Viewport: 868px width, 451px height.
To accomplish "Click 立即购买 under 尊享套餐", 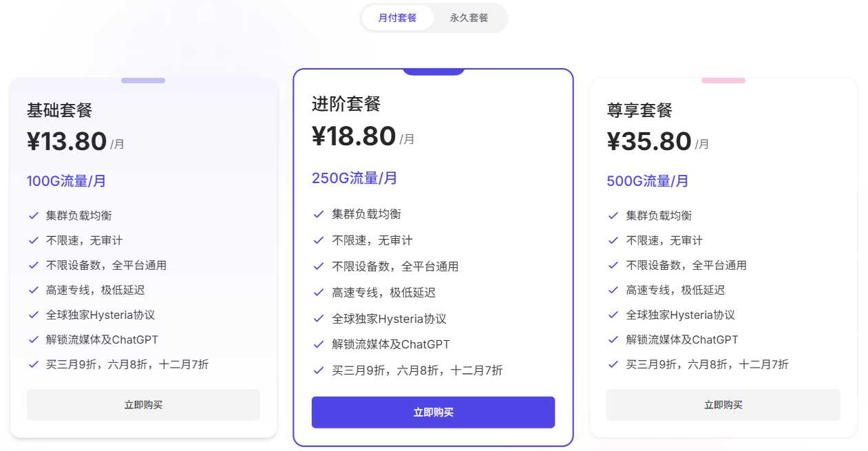I will 723,405.
